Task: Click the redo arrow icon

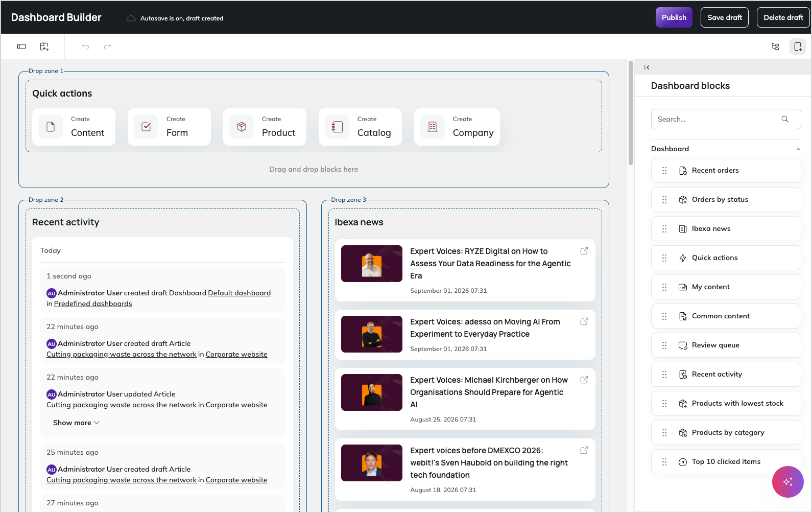Action: [107, 46]
